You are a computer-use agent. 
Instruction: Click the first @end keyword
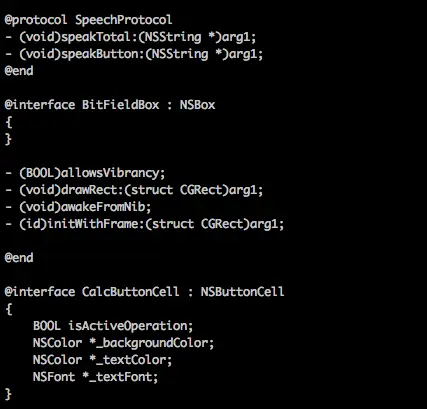[19, 71]
